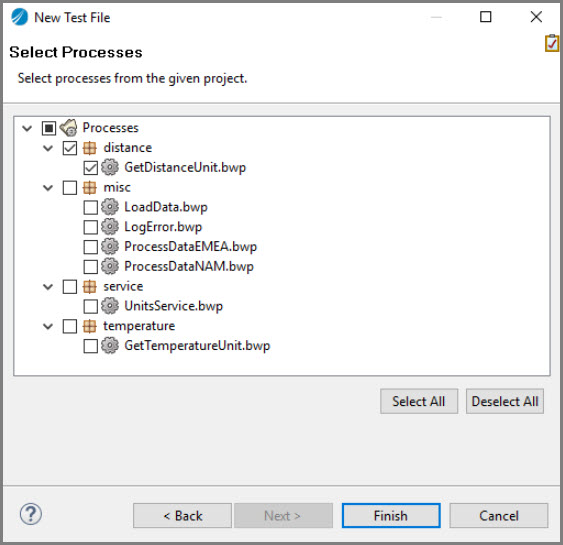Open help via question mark icon
The width and height of the screenshot is (563, 545).
31,514
